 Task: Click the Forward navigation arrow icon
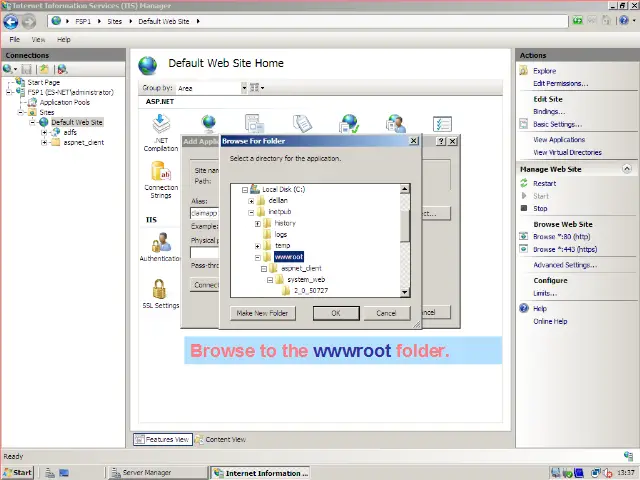[x=29, y=22]
